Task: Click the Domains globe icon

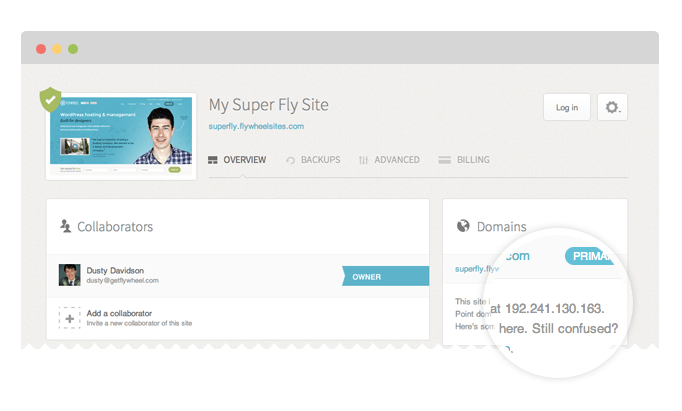Action: (463, 226)
